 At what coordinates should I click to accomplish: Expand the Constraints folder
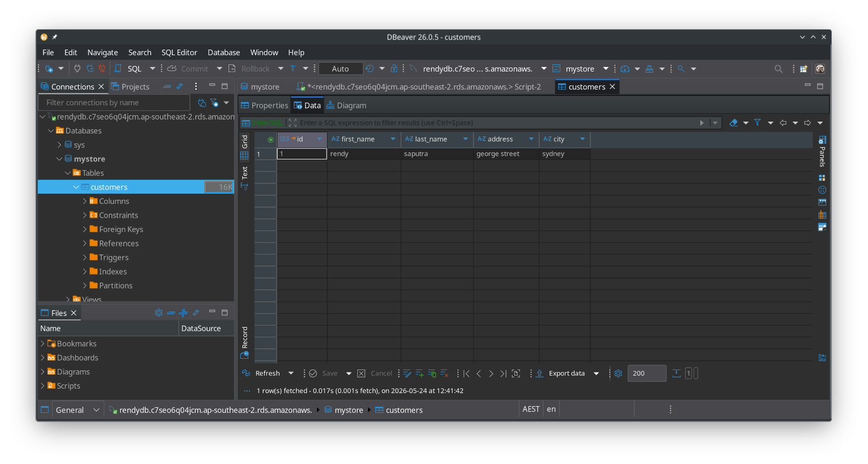coord(85,215)
